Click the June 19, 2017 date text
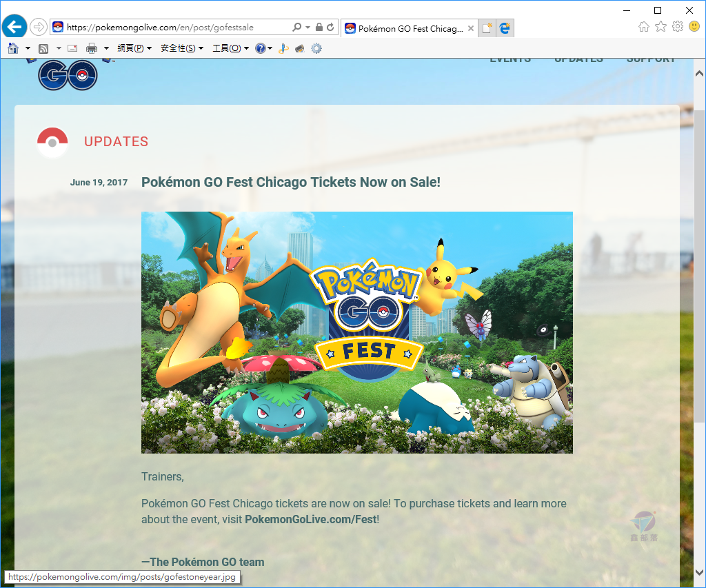Viewport: 706px width, 588px height. click(99, 183)
